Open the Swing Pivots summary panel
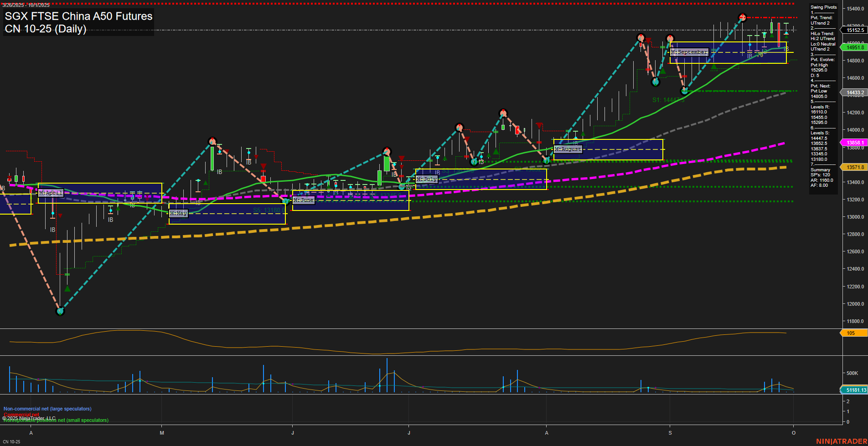The height and width of the screenshot is (446, 868). point(823,7)
